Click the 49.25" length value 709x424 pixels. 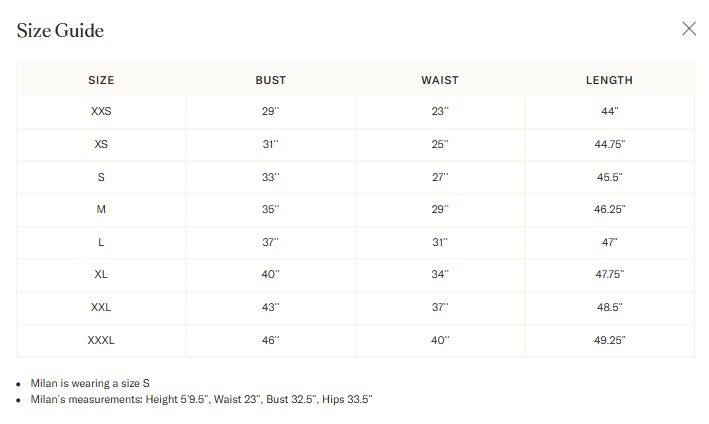pyautogui.click(x=610, y=340)
